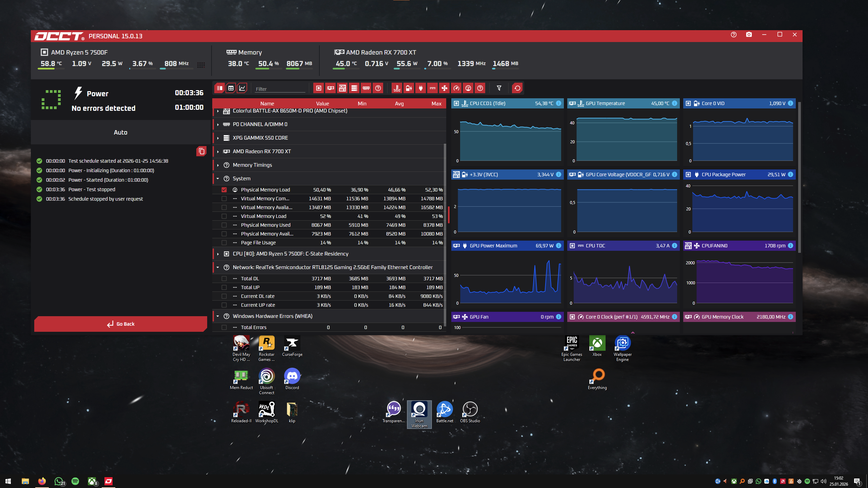The width and height of the screenshot is (868, 488).
Task: Expand the AMD Radeon RX 7700 XT row
Action: (218, 151)
